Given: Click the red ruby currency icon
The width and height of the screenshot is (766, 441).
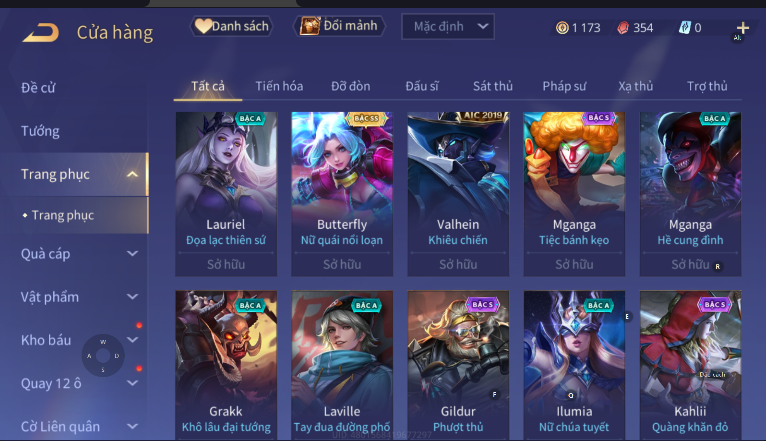Looking at the screenshot, I should click(623, 28).
